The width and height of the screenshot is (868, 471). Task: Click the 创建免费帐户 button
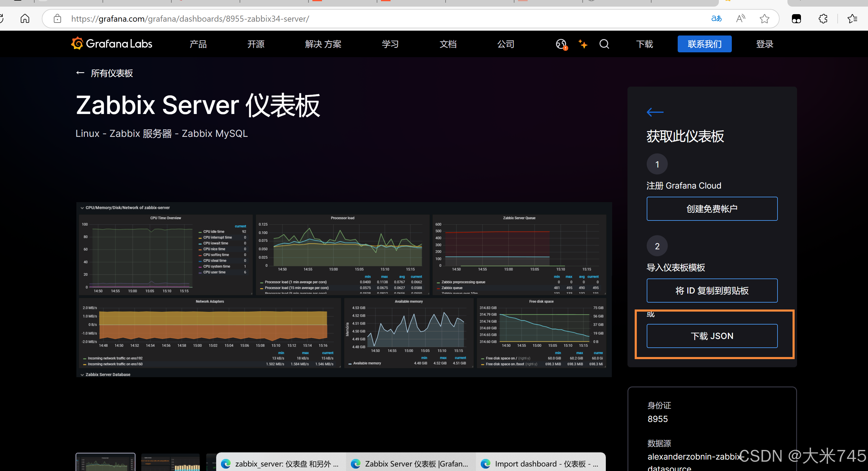tap(712, 208)
